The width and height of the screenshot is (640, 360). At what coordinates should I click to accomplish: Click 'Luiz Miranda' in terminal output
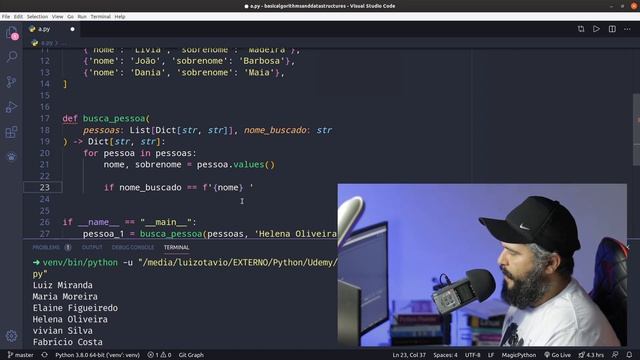[x=62, y=285]
